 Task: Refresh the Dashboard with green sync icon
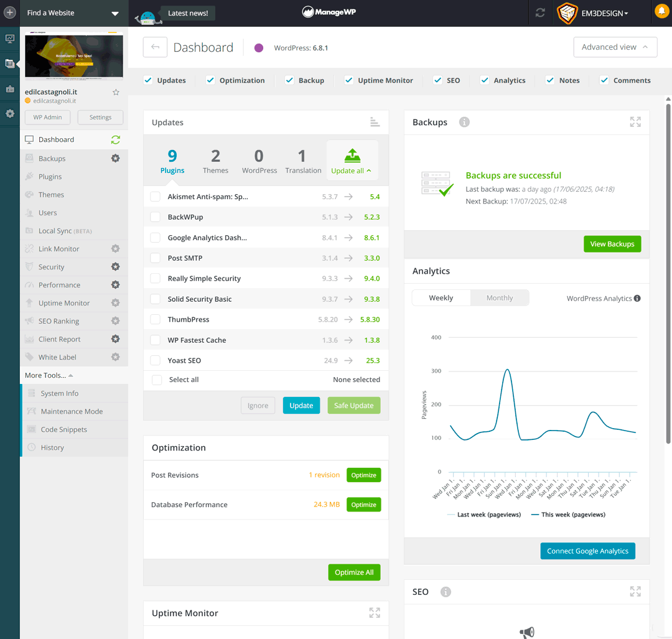(115, 140)
